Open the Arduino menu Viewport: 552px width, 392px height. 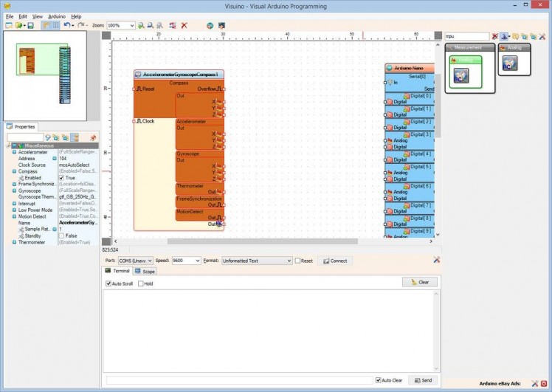57,16
